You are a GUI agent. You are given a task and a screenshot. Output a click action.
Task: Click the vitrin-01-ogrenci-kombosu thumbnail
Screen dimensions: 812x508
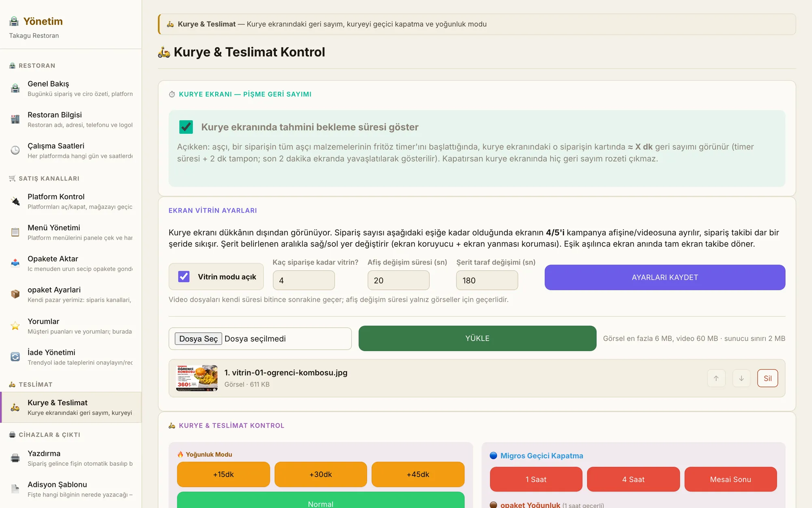(x=197, y=378)
